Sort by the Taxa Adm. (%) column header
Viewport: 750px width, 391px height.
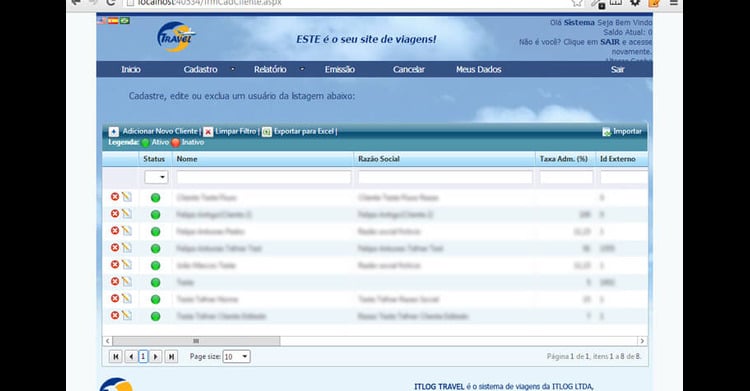[x=563, y=159]
